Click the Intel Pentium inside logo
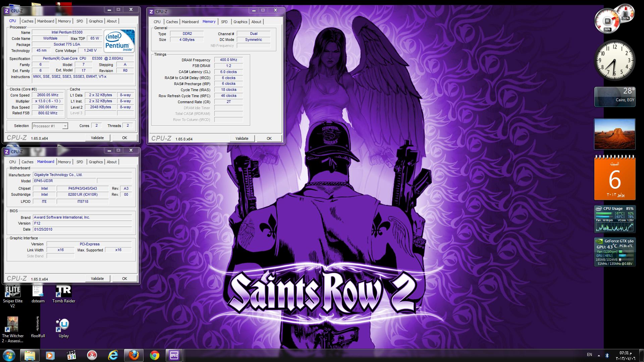644x362 pixels. pos(119,41)
